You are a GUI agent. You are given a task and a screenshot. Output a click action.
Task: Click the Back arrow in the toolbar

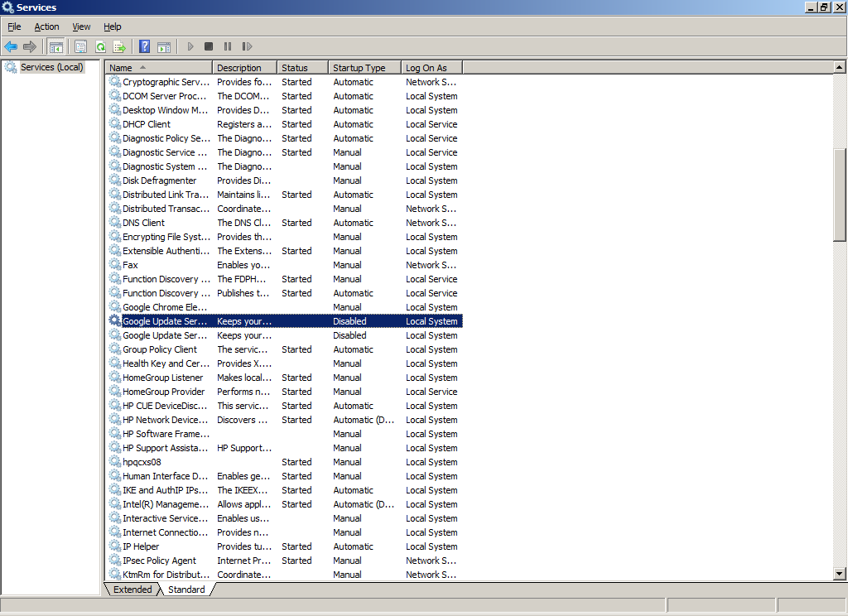tap(11, 46)
